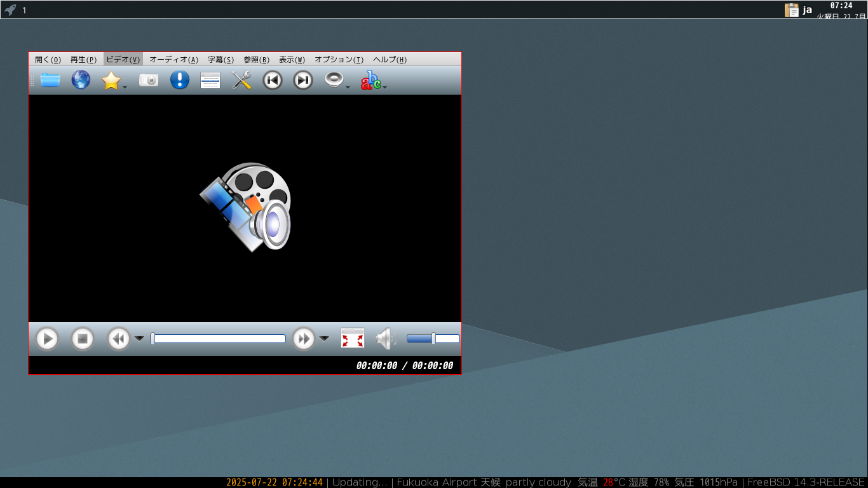The height and width of the screenshot is (488, 868).
Task: Open preferences with the wrench-screwdriver icon
Action: [241, 80]
